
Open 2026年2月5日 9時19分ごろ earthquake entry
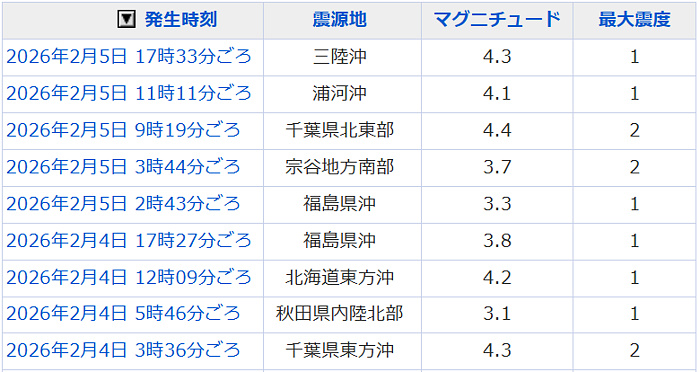pyautogui.click(x=123, y=130)
